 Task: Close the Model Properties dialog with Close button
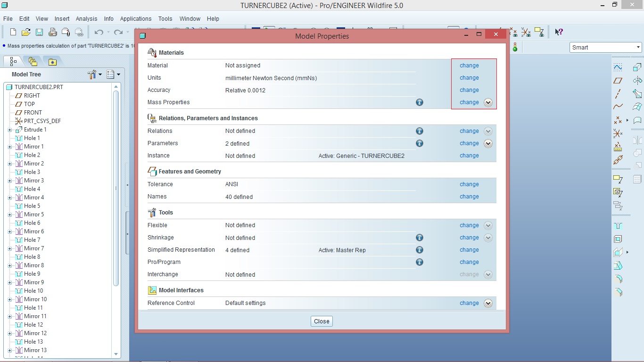pos(322,321)
